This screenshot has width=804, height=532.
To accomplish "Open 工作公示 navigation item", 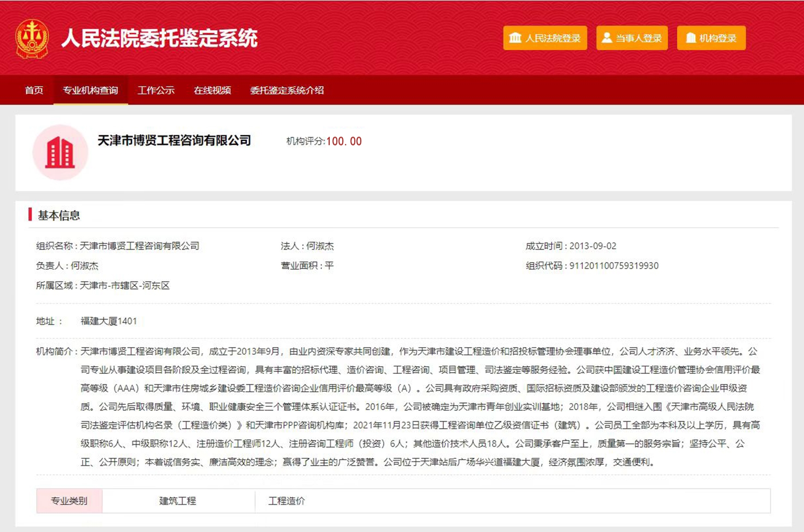I will tap(156, 90).
